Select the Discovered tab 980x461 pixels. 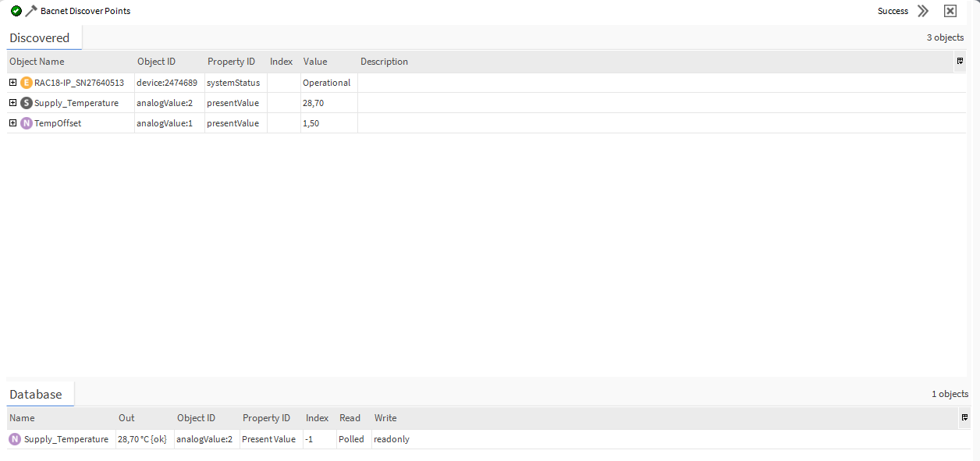pyautogui.click(x=40, y=37)
